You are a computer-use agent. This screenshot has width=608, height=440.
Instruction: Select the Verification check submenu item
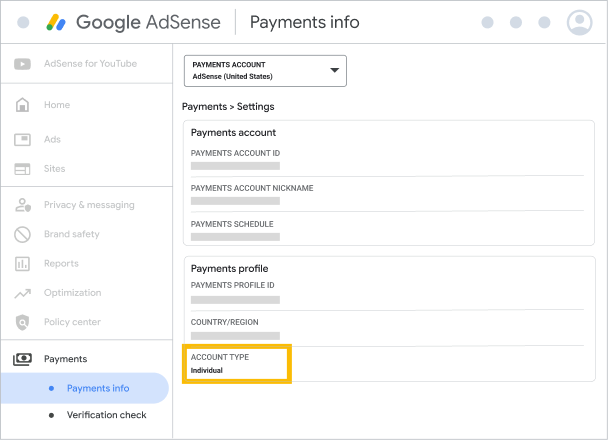click(x=107, y=415)
